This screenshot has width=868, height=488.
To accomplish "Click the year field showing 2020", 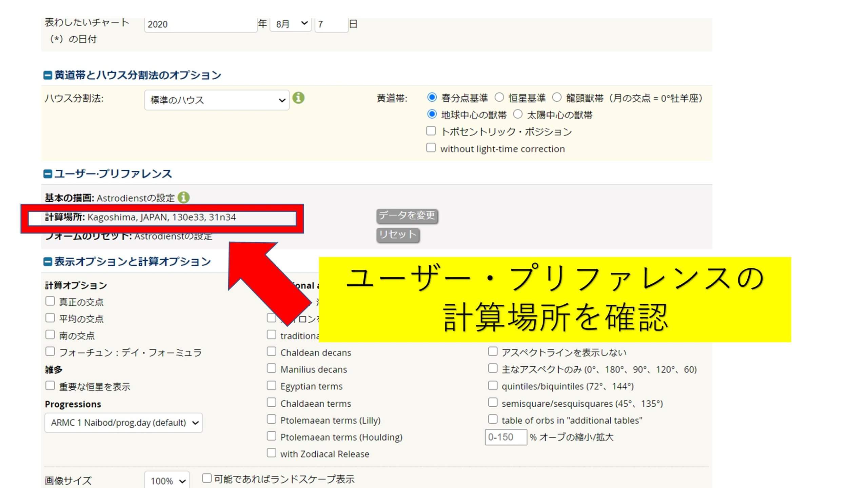I will click(x=200, y=24).
